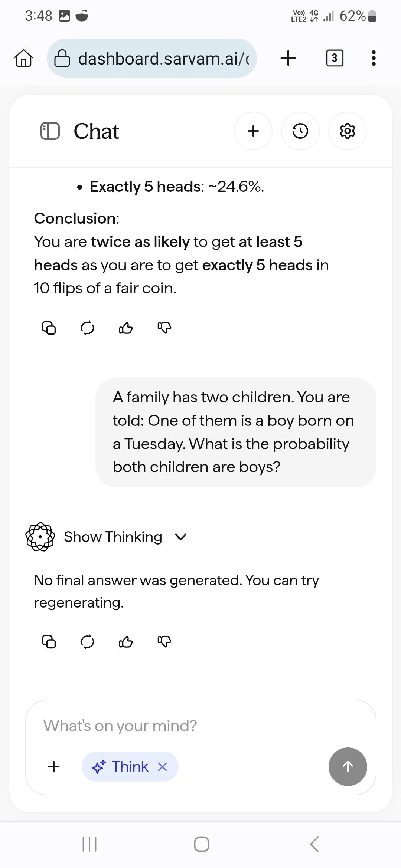Click the Think mode chip

click(x=122, y=767)
